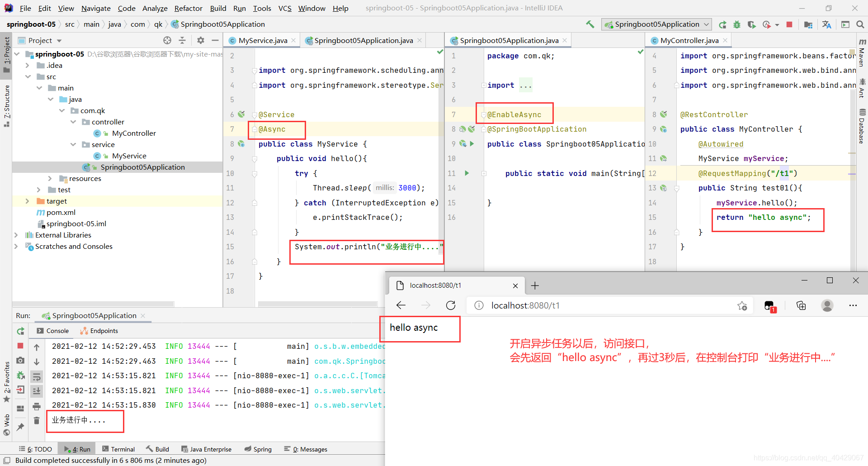Switch to Endpoints tab in Run window
Viewport: 868px width, 466px height.
(x=99, y=331)
